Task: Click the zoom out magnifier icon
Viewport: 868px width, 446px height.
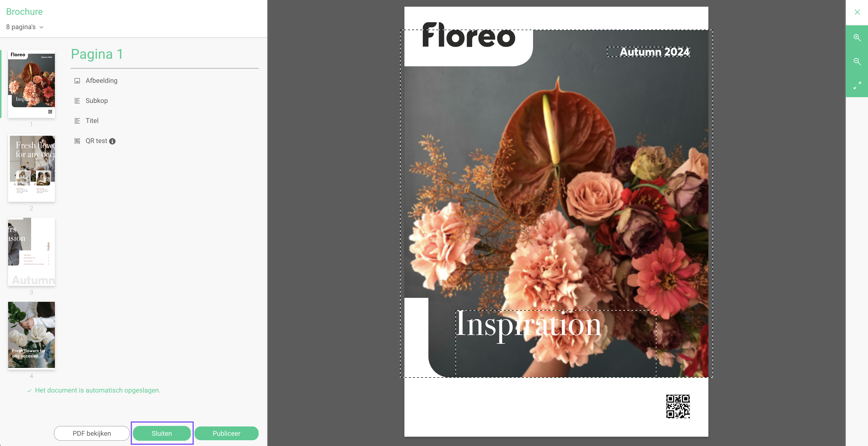Action: [857, 61]
